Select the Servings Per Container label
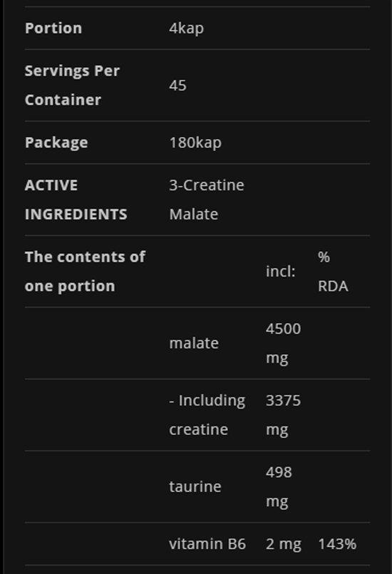This screenshot has width=392, height=574. point(72,86)
